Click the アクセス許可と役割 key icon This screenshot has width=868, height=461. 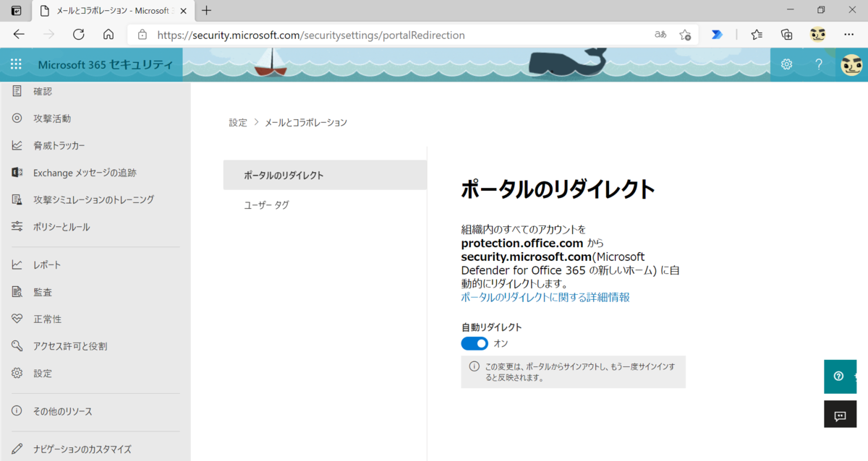pyautogui.click(x=17, y=346)
